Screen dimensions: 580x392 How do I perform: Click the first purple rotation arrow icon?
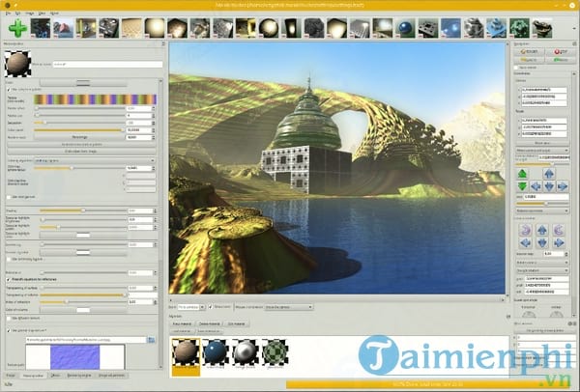pyautogui.click(x=523, y=228)
